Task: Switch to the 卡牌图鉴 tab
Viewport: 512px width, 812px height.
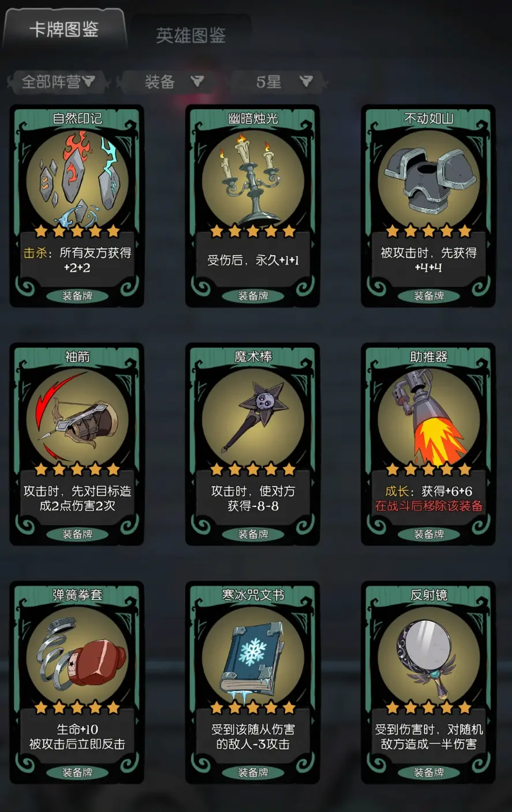Action: [65, 30]
